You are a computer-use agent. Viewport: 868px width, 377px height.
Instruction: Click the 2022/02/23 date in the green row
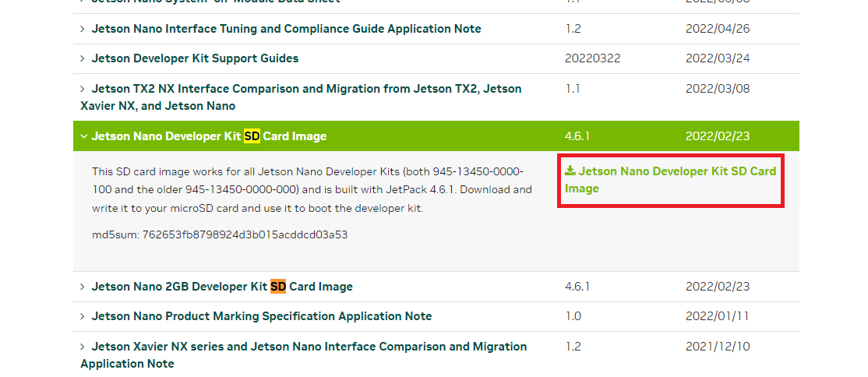coord(718,136)
